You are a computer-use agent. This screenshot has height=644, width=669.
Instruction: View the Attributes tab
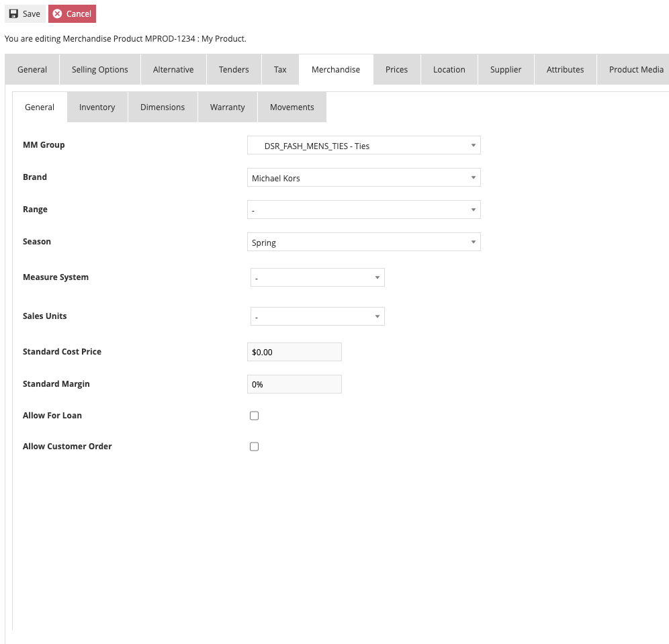click(x=566, y=70)
